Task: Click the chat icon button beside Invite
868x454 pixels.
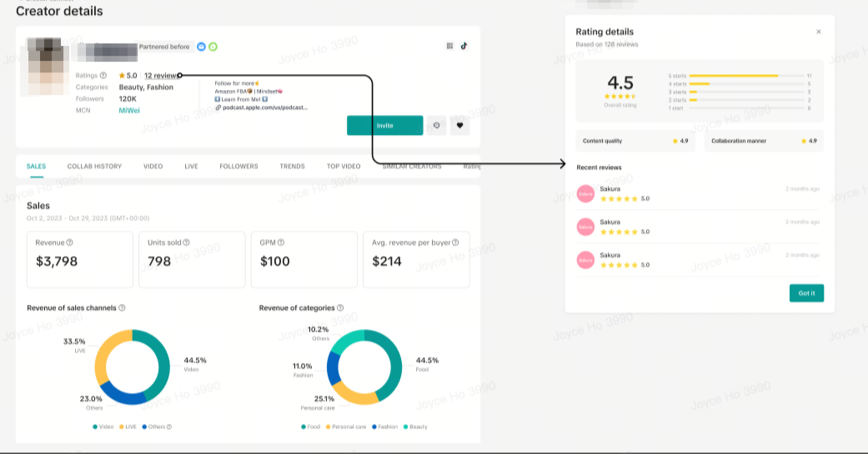Action: click(x=436, y=126)
